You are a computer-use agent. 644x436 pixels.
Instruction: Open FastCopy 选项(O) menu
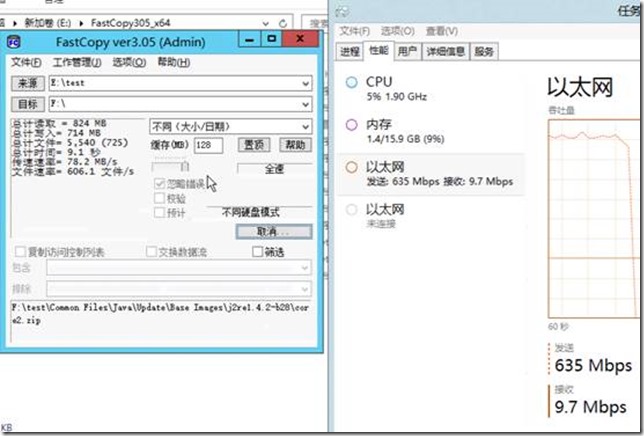click(129, 62)
